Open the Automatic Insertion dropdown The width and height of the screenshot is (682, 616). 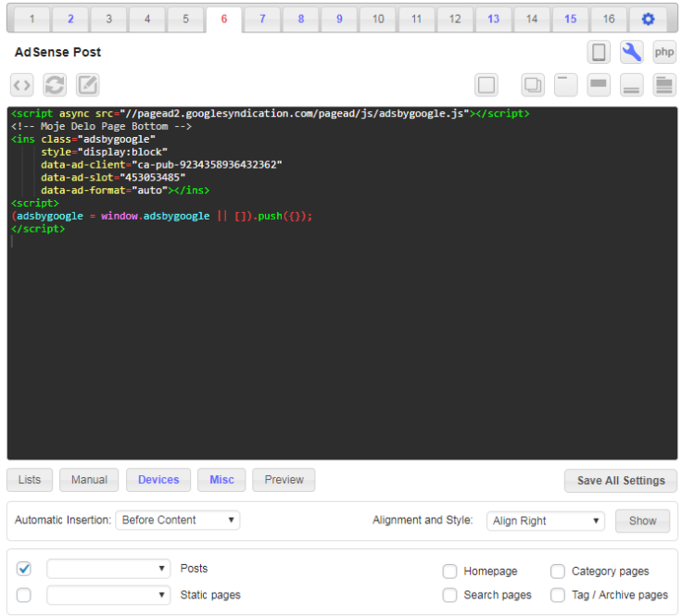coord(178,520)
